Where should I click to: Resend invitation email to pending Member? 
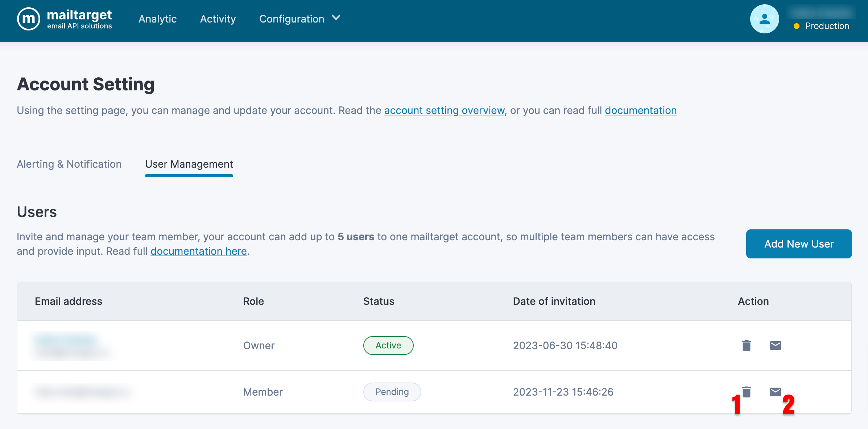[775, 392]
